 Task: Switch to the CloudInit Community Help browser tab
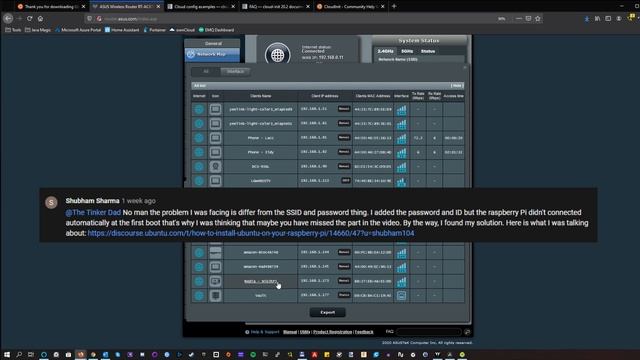tap(351, 7)
